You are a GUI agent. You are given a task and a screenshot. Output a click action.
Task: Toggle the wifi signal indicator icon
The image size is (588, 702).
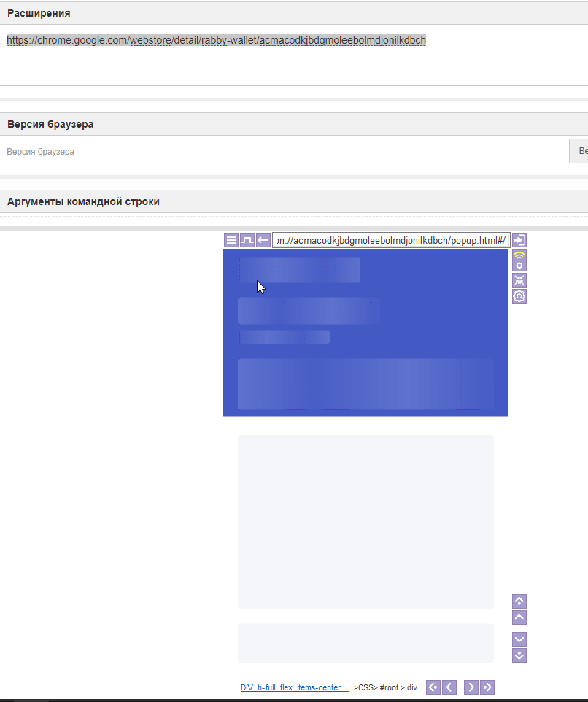(x=519, y=255)
